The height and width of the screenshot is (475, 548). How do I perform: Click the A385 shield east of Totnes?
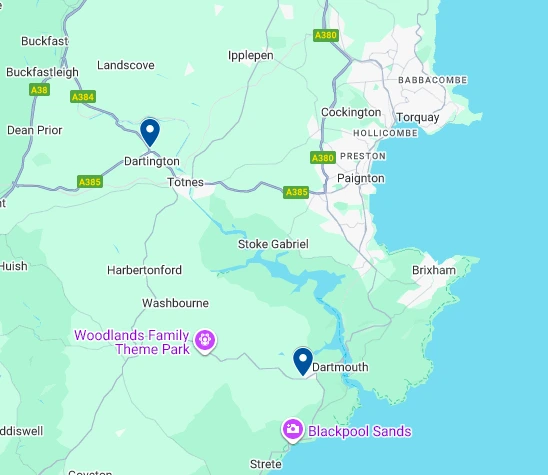296,192
